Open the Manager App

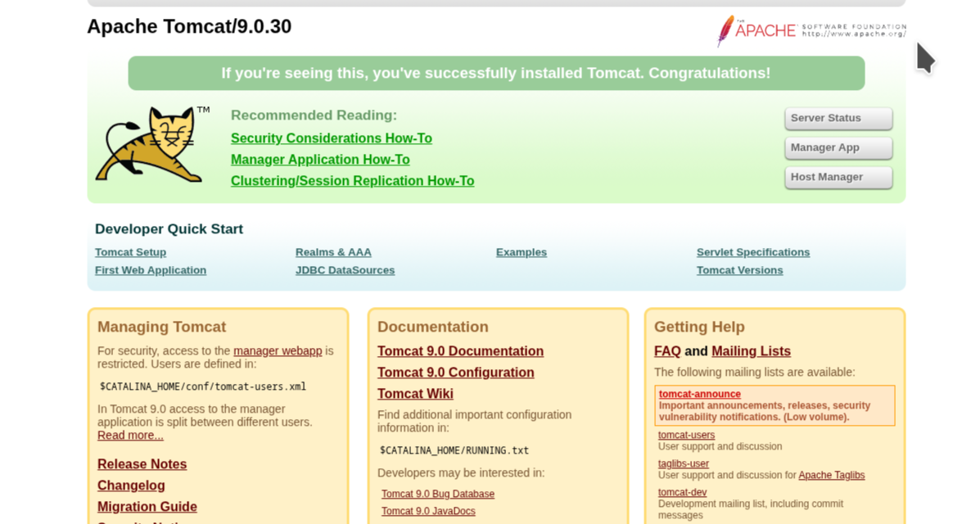pyautogui.click(x=838, y=147)
